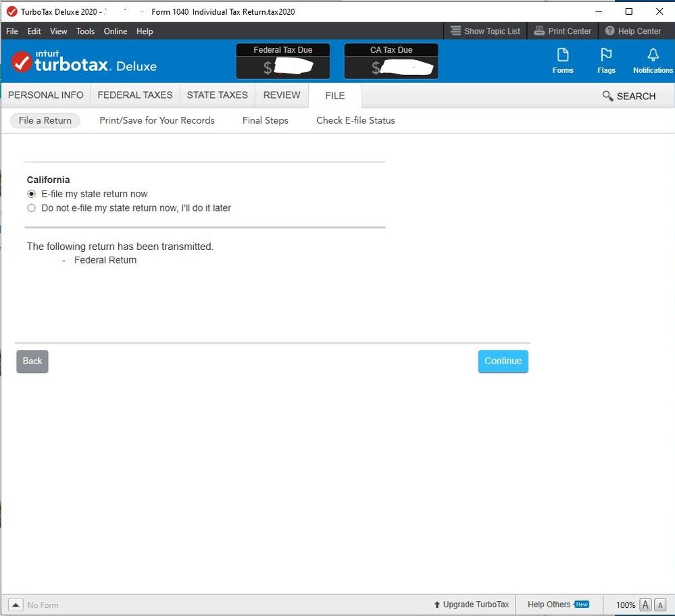The width and height of the screenshot is (675, 616).
Task: Open the Flags icon
Action: pos(606,61)
